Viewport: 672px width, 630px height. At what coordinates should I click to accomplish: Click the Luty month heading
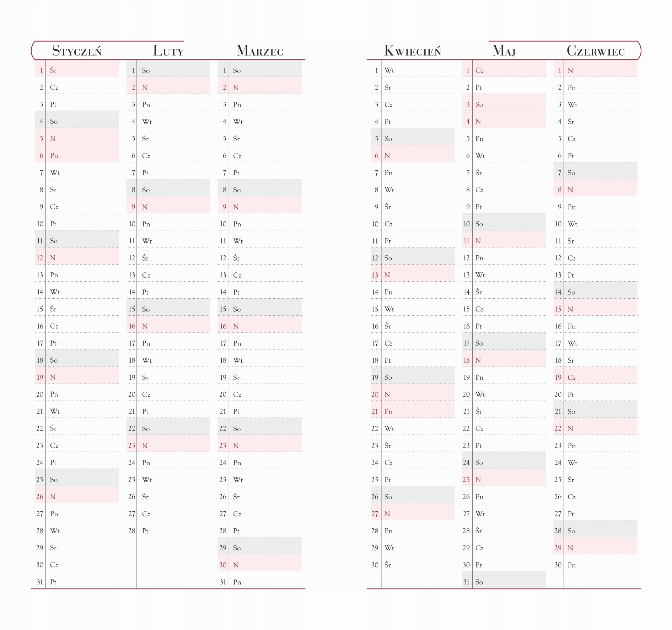tap(168, 51)
